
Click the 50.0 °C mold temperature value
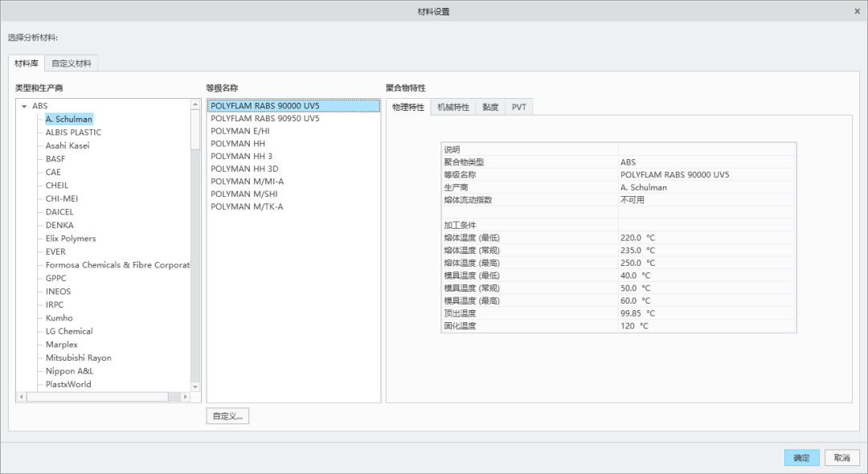(635, 288)
